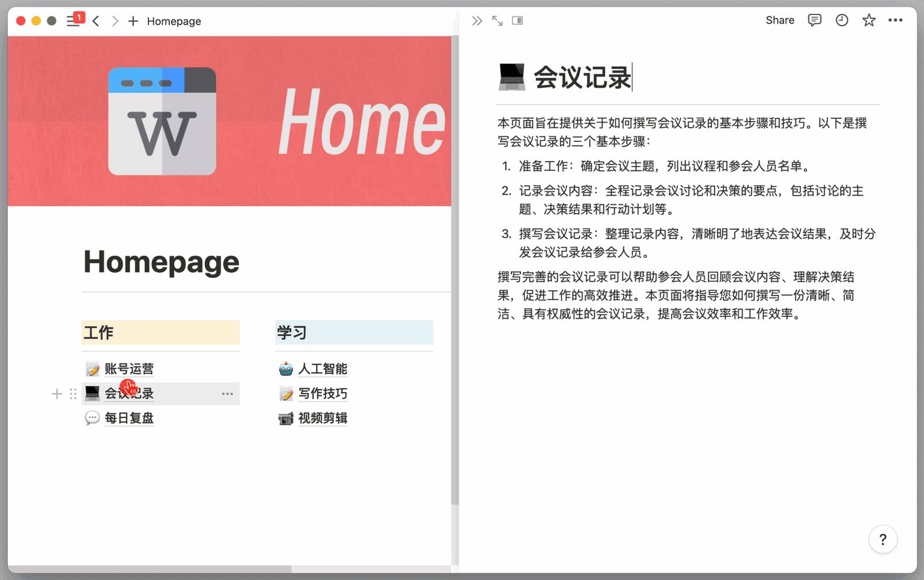
Task: Open the three-dot menu on 会议记录 row
Action: (228, 394)
